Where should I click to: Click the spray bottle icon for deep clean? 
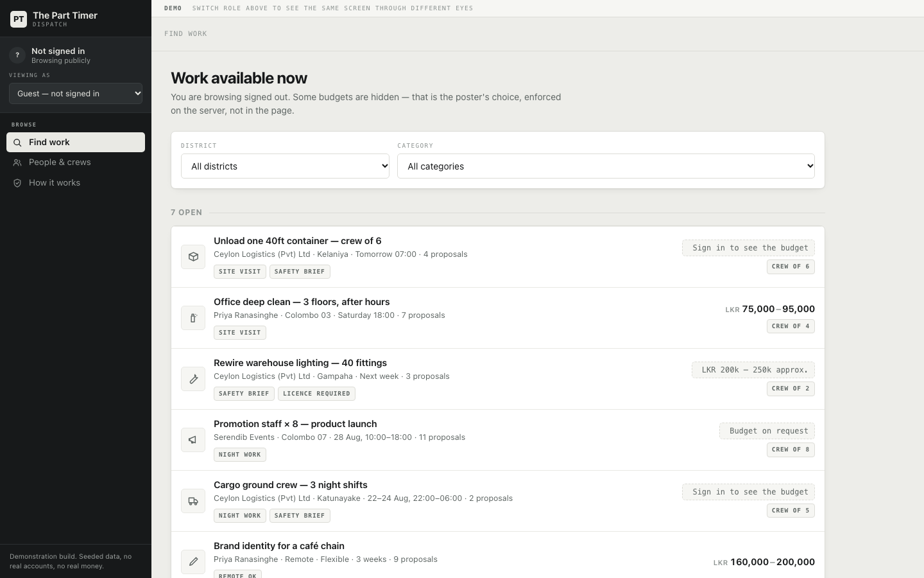[x=193, y=318]
